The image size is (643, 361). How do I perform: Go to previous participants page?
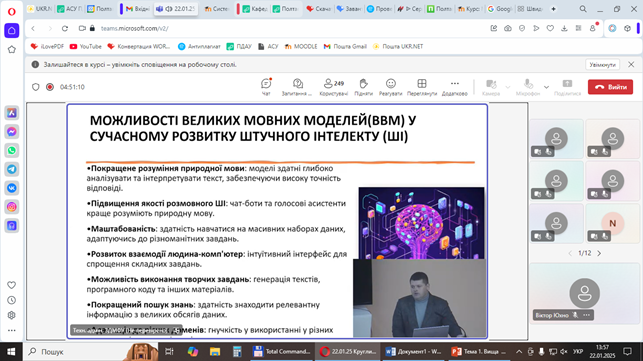pyautogui.click(x=570, y=254)
